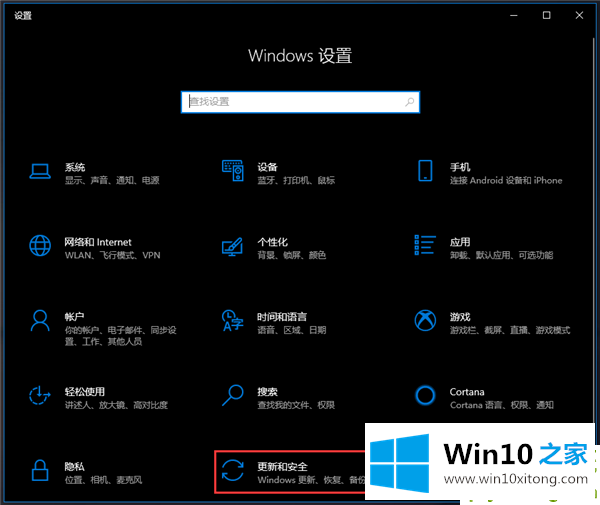Screen dimensions: 600x505
Task: Open the 系统 settings category
Action: coord(75,167)
